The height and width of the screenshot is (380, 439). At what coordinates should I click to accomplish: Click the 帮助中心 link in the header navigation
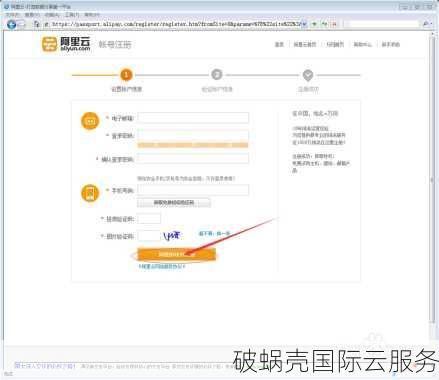[x=362, y=44]
